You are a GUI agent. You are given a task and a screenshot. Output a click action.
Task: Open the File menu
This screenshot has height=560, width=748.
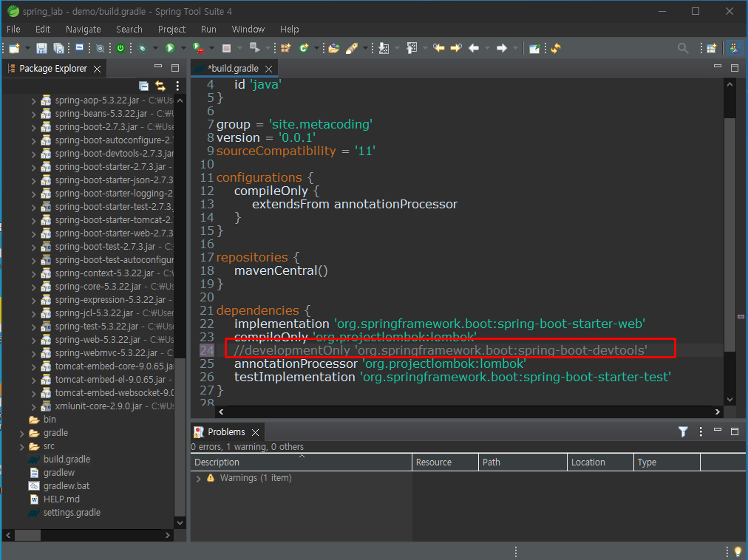[13, 29]
